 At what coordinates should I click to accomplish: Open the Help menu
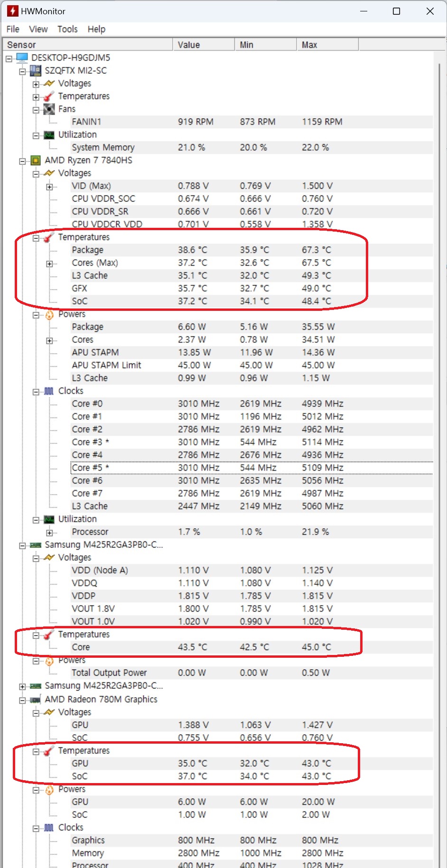[x=96, y=29]
